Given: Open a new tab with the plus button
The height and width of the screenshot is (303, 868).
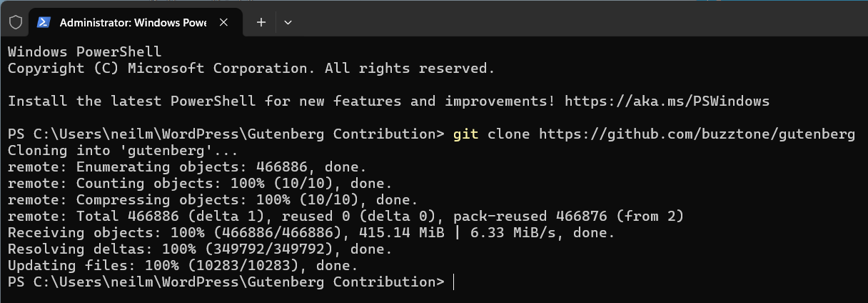Looking at the screenshot, I should [261, 22].
